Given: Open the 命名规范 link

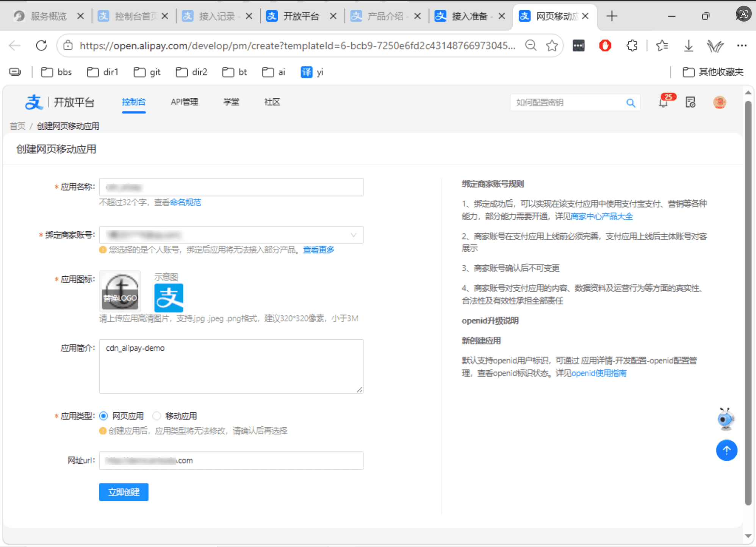Looking at the screenshot, I should [185, 202].
